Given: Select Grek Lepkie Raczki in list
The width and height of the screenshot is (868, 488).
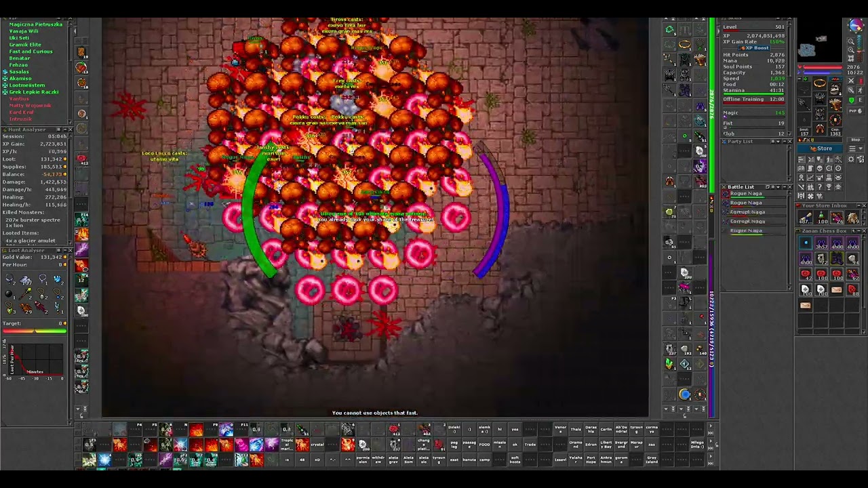Looking at the screenshot, I should click(34, 91).
